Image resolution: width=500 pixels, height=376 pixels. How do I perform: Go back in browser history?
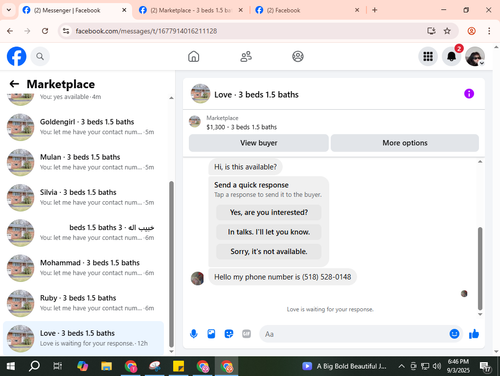(x=10, y=31)
